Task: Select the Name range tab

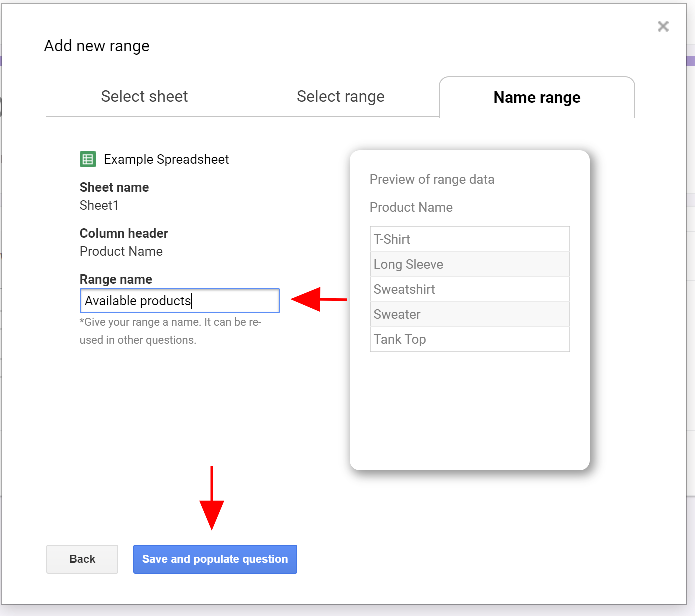Action: (x=537, y=97)
